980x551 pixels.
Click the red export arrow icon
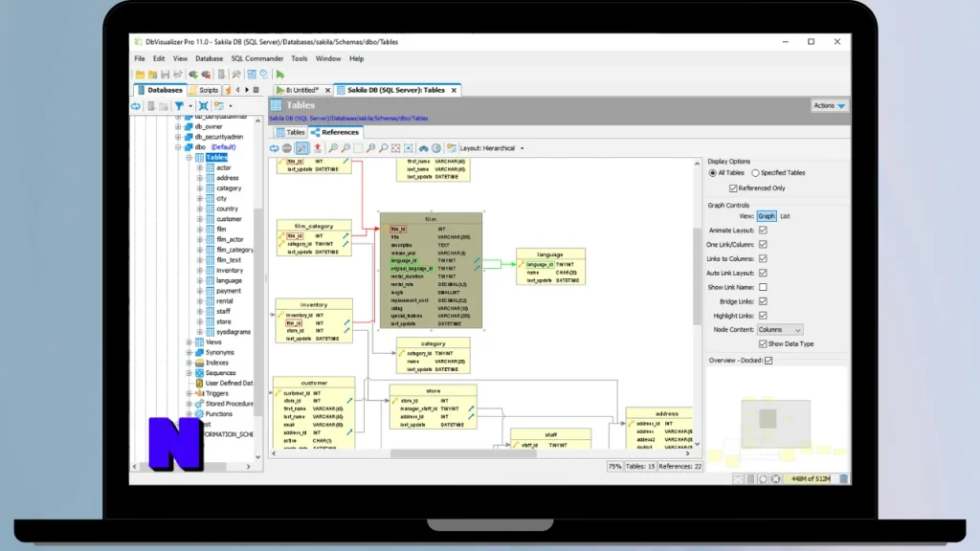click(x=318, y=148)
